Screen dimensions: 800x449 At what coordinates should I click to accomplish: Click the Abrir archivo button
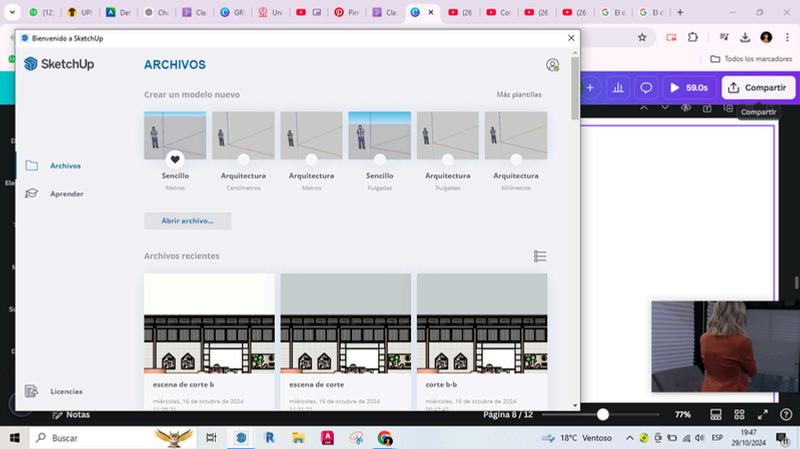(x=187, y=221)
